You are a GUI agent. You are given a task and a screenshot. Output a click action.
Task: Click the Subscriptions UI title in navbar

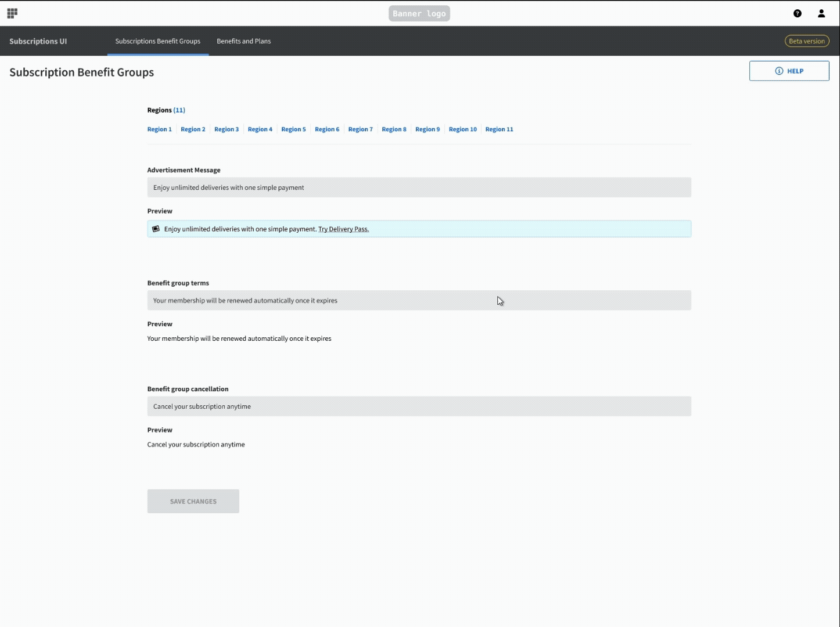[38, 41]
